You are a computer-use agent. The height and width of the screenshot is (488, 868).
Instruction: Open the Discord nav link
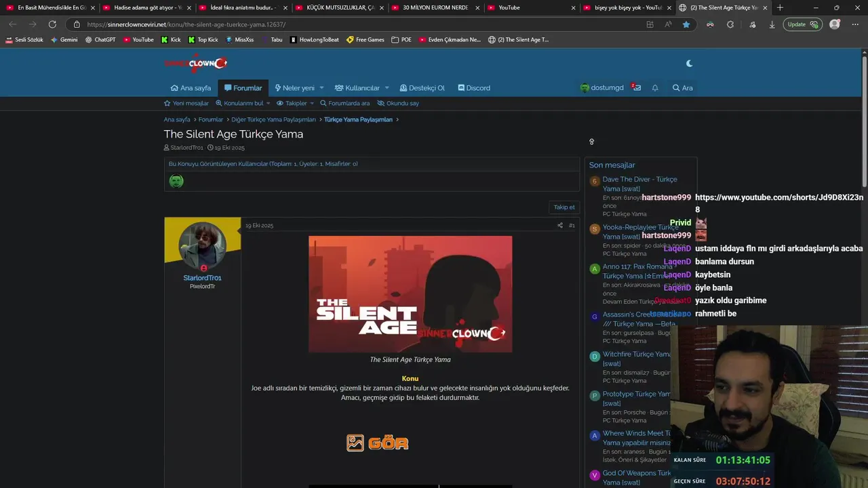click(474, 88)
